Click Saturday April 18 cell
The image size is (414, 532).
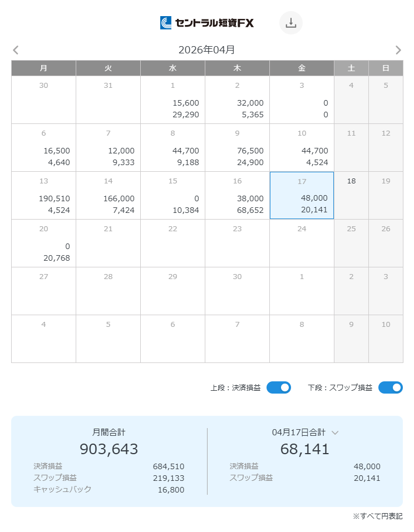click(351, 195)
